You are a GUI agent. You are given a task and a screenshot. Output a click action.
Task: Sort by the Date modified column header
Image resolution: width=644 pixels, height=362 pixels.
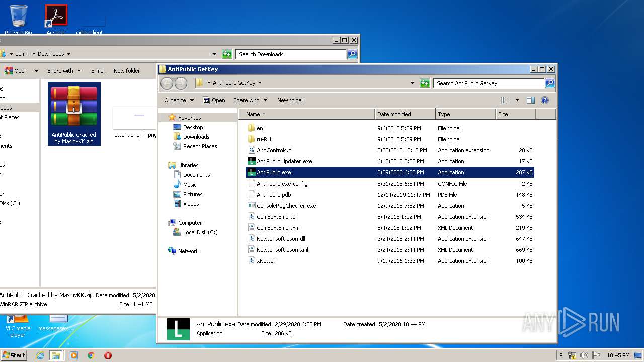[405, 114]
